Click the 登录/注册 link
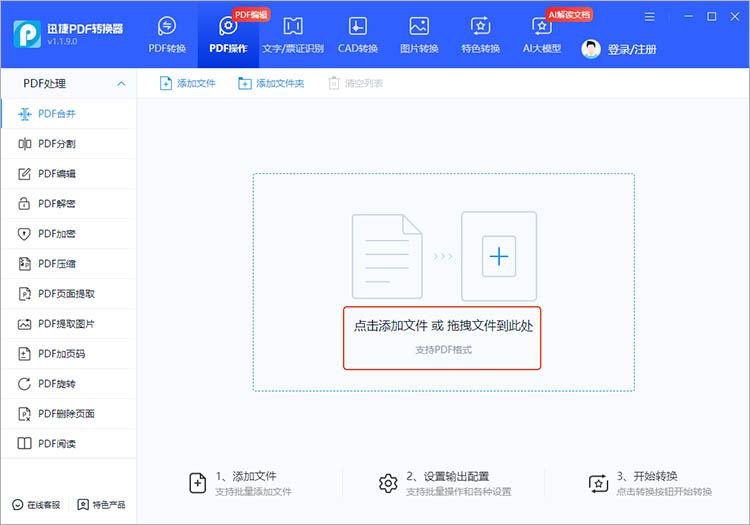 point(632,50)
